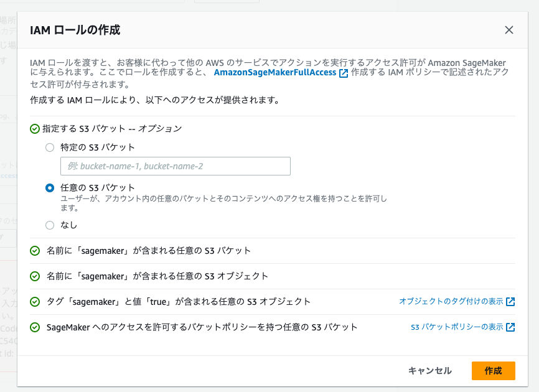Image resolution: width=539 pixels, height=392 pixels.
Task: Click text タグ「sagemaker」と値「true」が含まれる任意の S3 オブジェクト
Action: (179, 302)
